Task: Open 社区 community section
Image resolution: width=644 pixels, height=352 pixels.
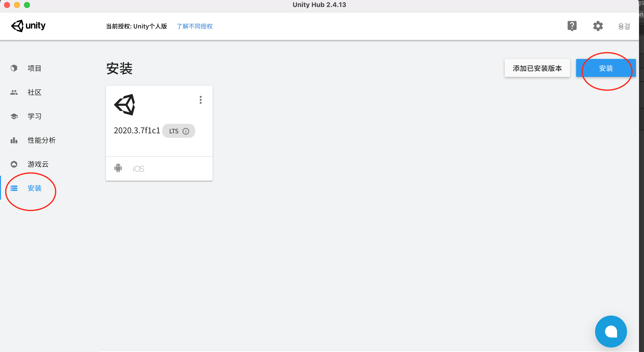Action: click(x=34, y=92)
